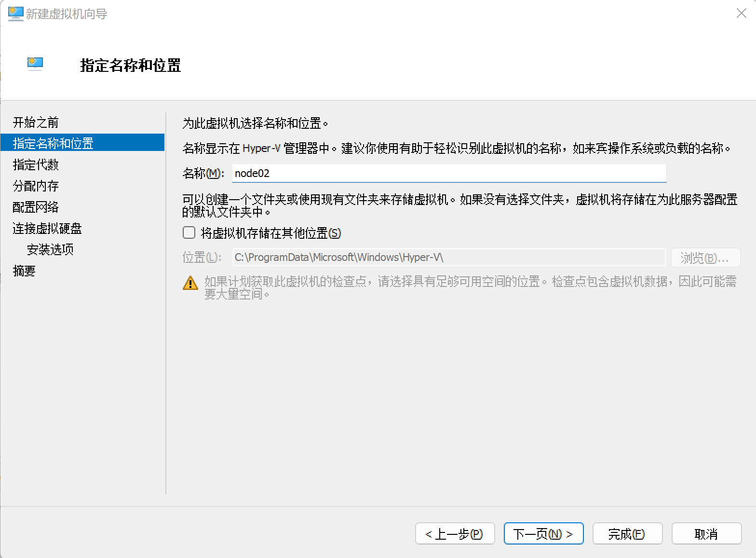Click the 位置 path field
Image resolution: width=756 pixels, height=558 pixels.
coord(449,258)
